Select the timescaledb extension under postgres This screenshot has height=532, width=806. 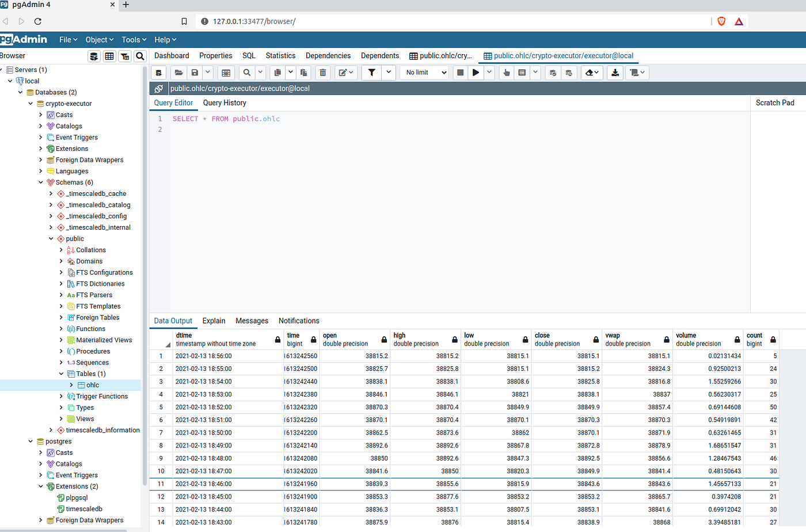[x=84, y=509]
